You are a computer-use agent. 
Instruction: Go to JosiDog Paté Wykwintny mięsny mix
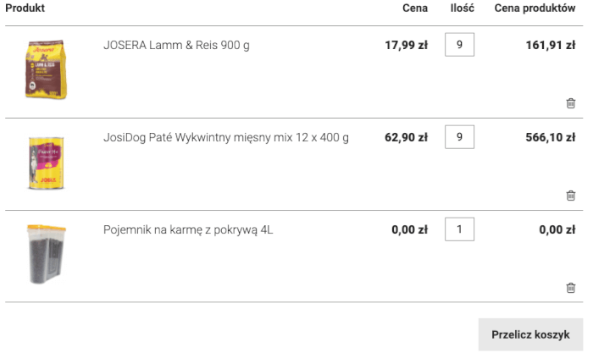(x=225, y=137)
